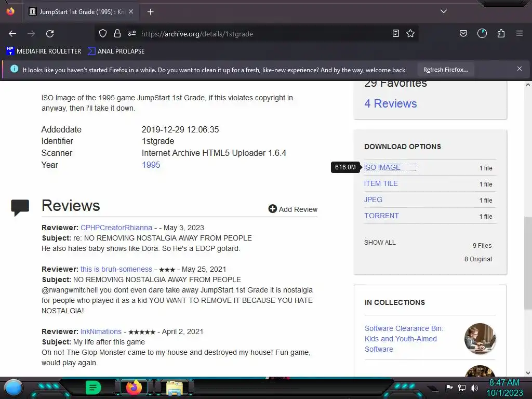
Task: Open the volume speaker tray icon
Action: [x=474, y=388]
